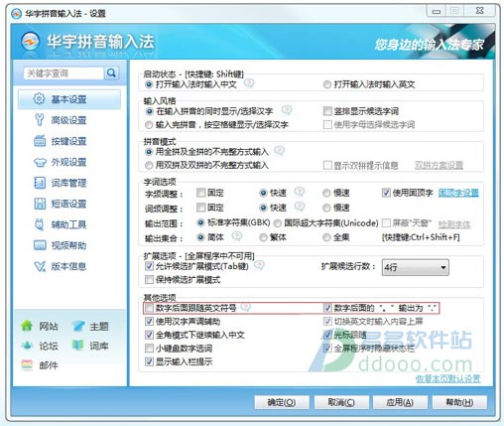
Task: Click the 关键字查询 search field
Action: click(63, 73)
